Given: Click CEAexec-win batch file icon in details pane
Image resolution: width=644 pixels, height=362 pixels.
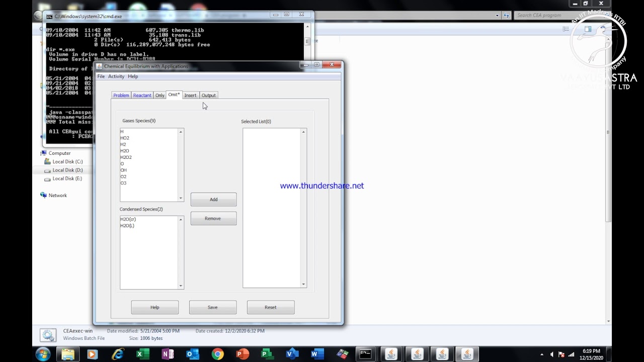Looking at the screenshot, I should click(x=48, y=335).
